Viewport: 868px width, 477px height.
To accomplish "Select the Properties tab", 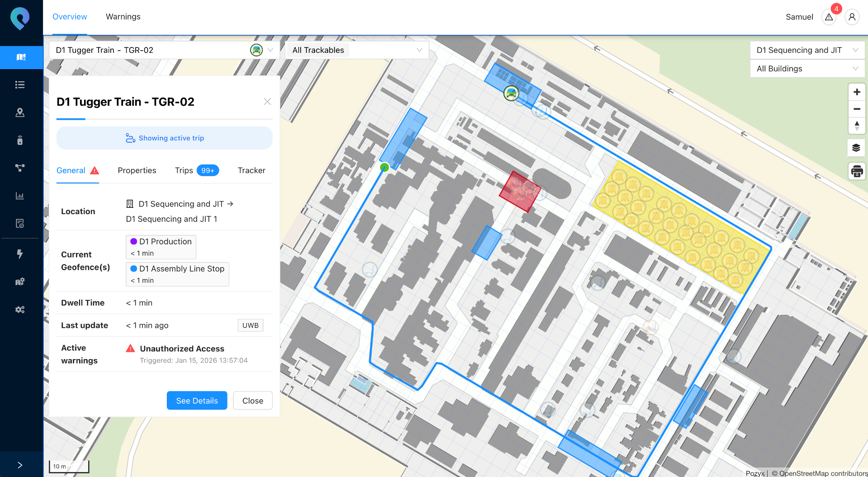I will pyautogui.click(x=137, y=170).
